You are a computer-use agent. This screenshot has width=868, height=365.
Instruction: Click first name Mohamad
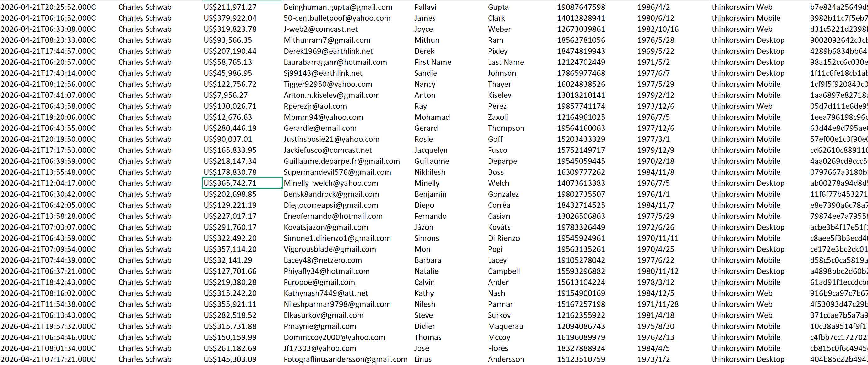point(432,117)
